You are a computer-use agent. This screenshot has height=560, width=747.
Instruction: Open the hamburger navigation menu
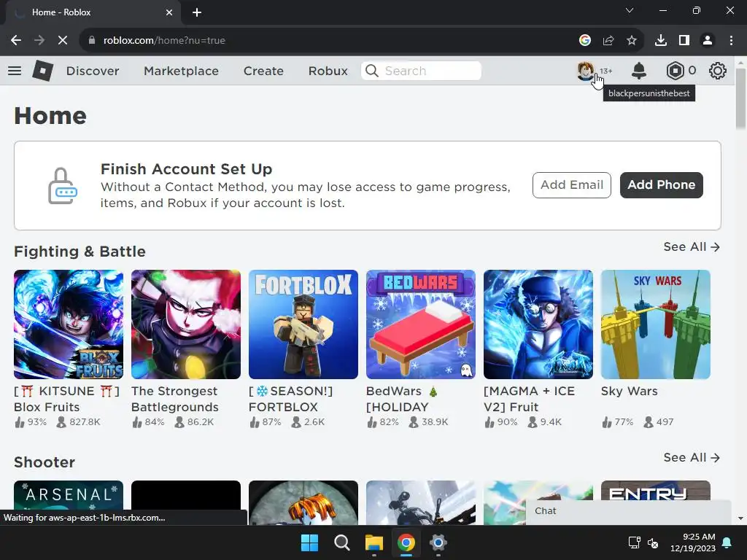pyautogui.click(x=15, y=71)
